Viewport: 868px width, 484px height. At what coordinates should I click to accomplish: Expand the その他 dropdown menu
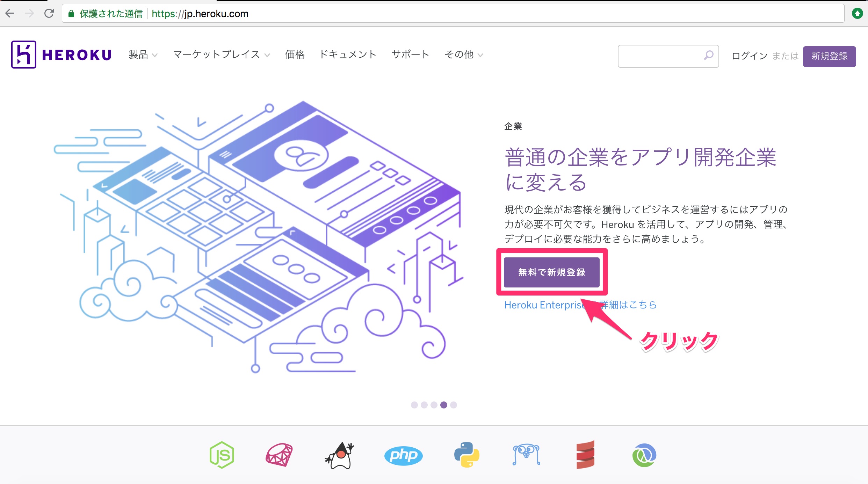[464, 55]
